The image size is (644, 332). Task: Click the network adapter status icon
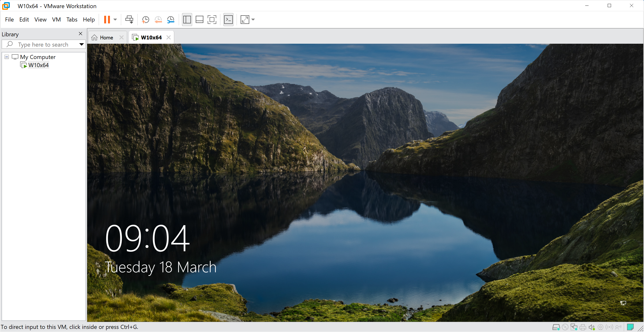point(574,327)
